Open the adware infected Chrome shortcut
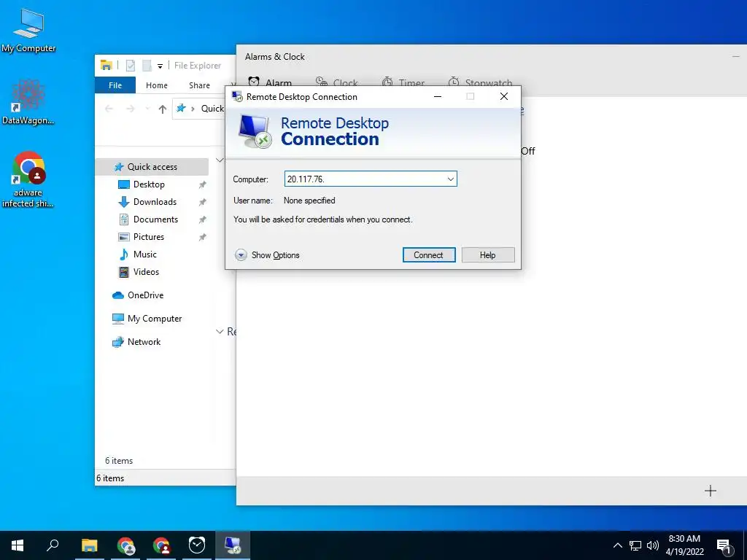This screenshot has width=747, height=560. 28,179
